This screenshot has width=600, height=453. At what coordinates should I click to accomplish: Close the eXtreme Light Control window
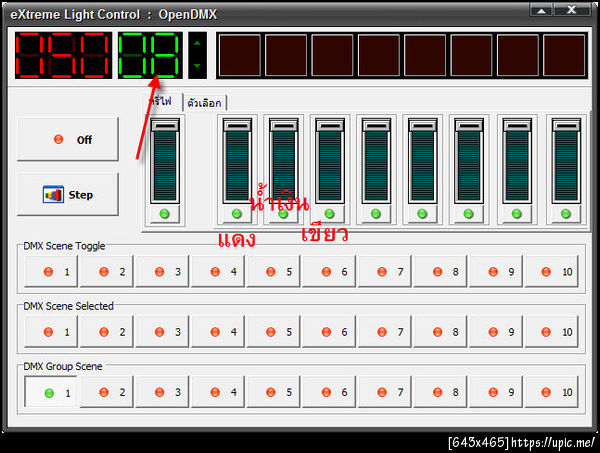[572, 10]
